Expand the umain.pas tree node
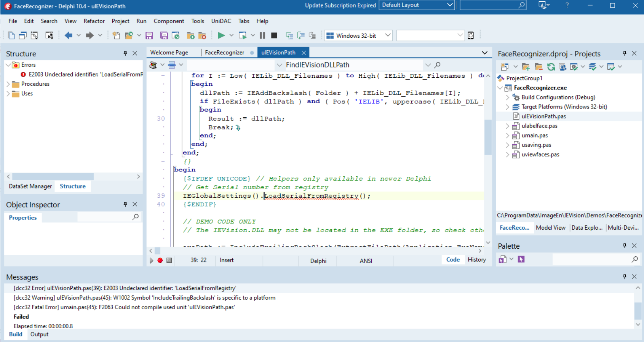The width and height of the screenshot is (644, 342). point(507,136)
